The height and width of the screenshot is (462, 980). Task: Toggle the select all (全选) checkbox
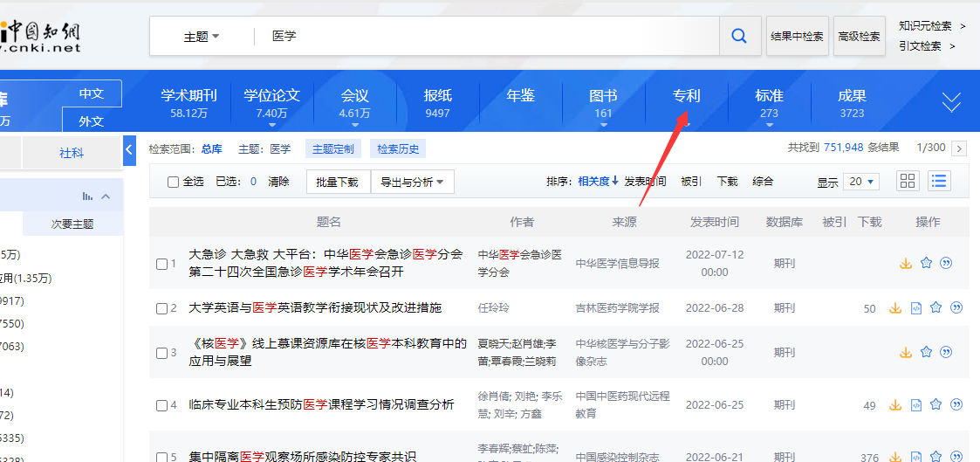pos(174,182)
